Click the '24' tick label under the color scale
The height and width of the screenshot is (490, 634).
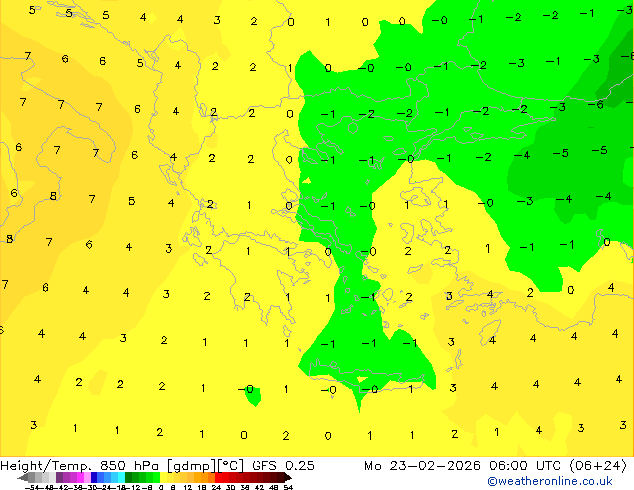tap(216, 487)
